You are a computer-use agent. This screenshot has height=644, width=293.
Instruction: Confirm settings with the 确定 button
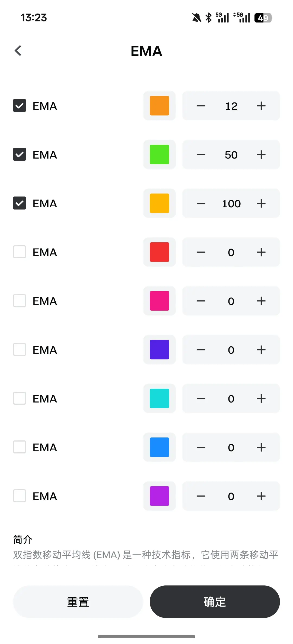(x=215, y=602)
